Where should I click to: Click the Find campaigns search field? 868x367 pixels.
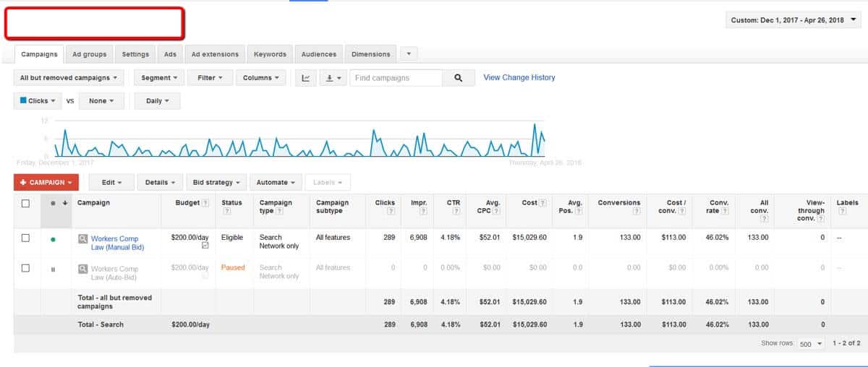[x=396, y=78]
